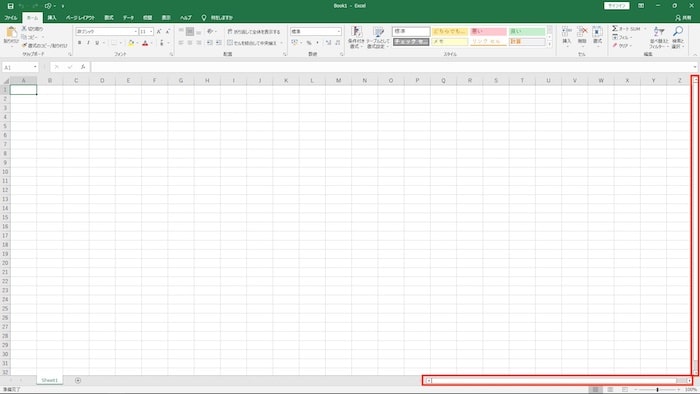Switch to Page Layout view in status bar
Screen dimensions: 700x394
point(610,390)
